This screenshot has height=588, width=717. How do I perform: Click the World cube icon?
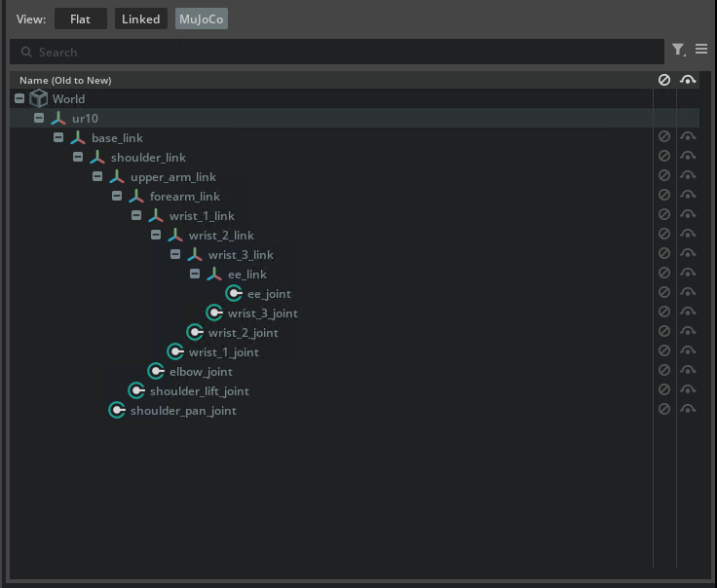[x=39, y=98]
